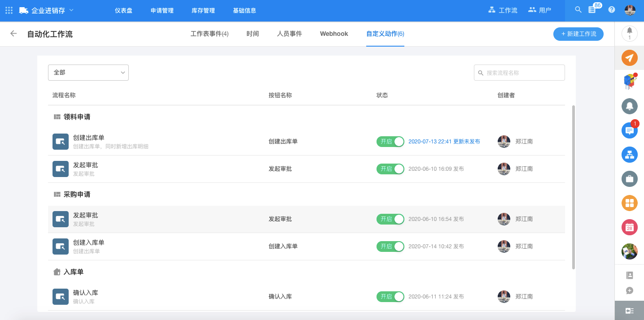Switch to the Webhook tab
This screenshot has width=644, height=320.
334,34
